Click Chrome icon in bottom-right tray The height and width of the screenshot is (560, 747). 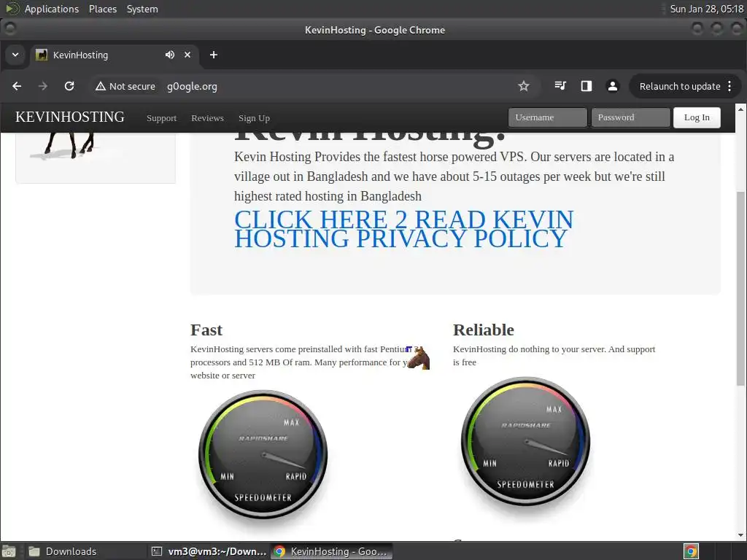pos(691,551)
